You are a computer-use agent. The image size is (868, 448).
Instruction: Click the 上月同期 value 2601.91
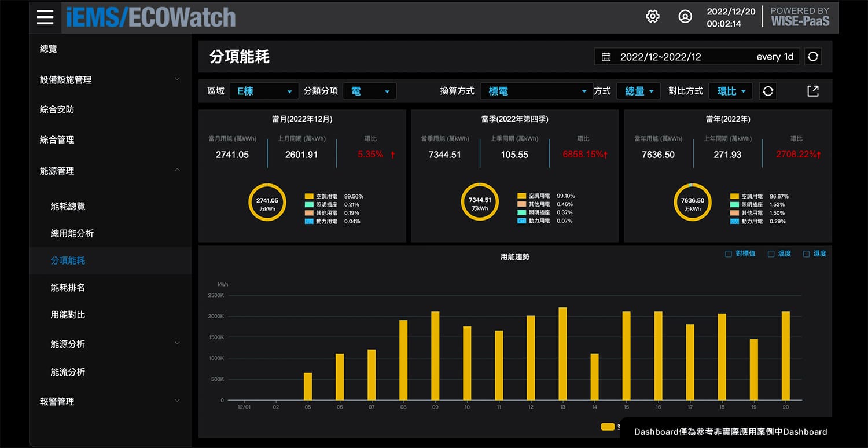point(301,155)
